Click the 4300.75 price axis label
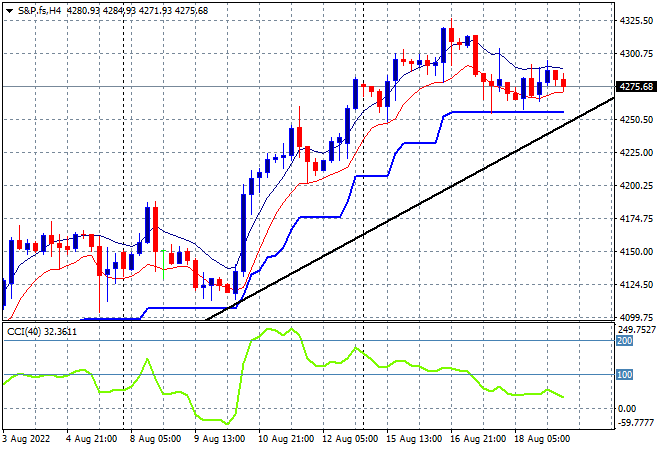 (636, 54)
